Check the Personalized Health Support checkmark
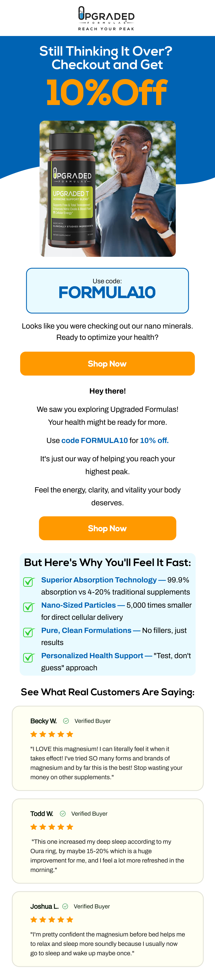 (x=28, y=657)
